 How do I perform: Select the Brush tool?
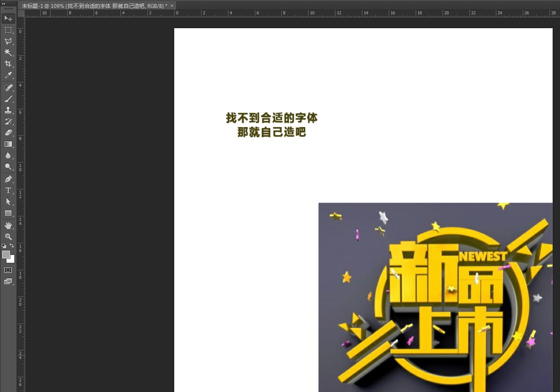coord(8,98)
